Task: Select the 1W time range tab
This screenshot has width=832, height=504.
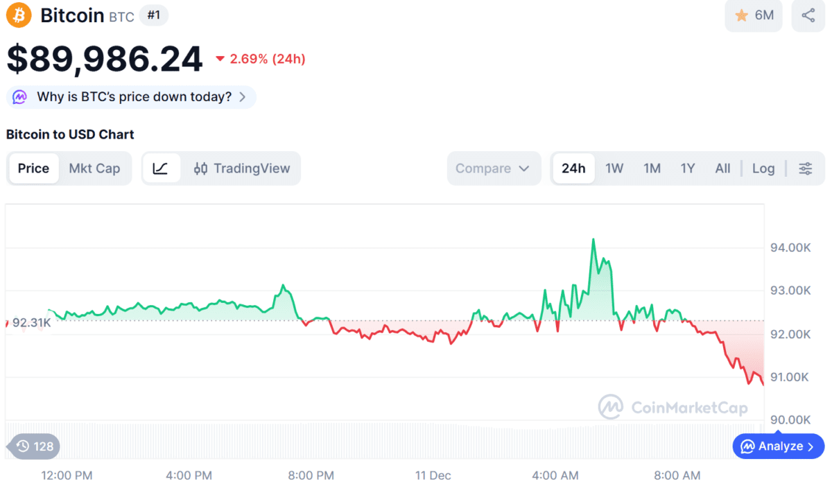Action: (614, 168)
